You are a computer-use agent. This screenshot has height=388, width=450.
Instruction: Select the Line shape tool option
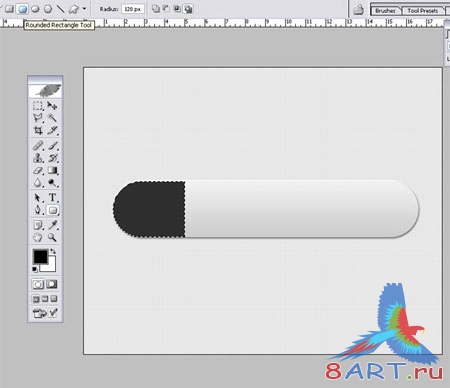[x=60, y=9]
